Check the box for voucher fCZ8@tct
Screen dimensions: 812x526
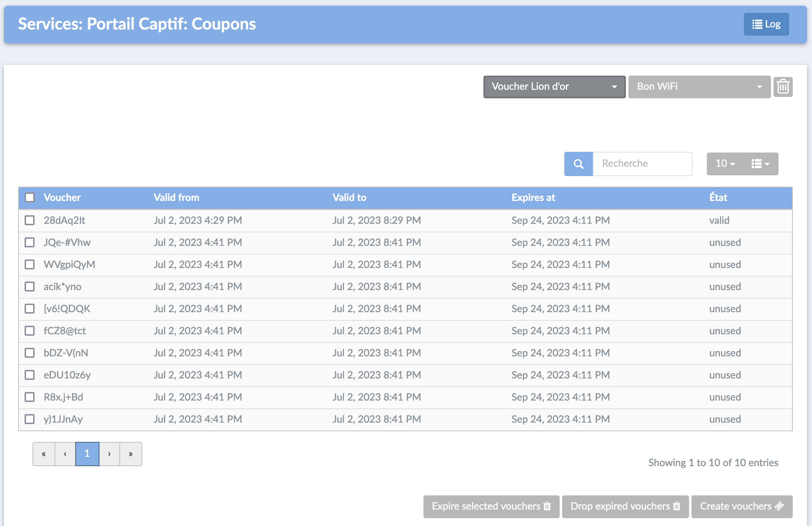pos(30,331)
